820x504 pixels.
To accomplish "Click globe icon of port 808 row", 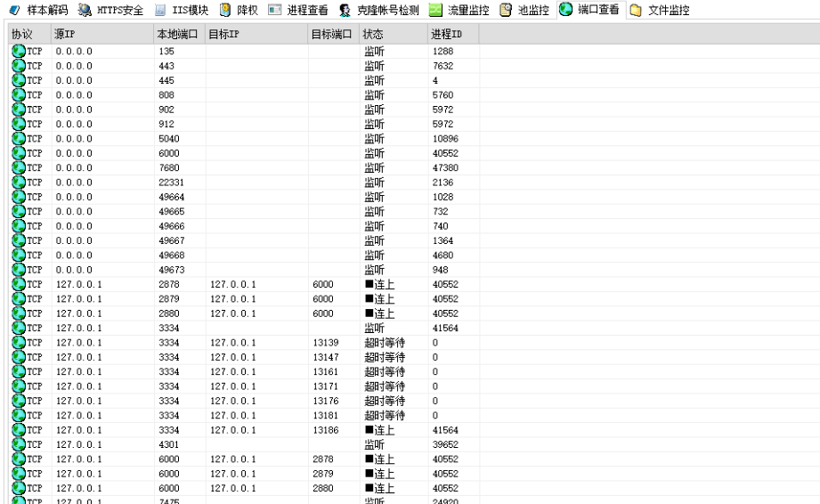I will [x=19, y=94].
